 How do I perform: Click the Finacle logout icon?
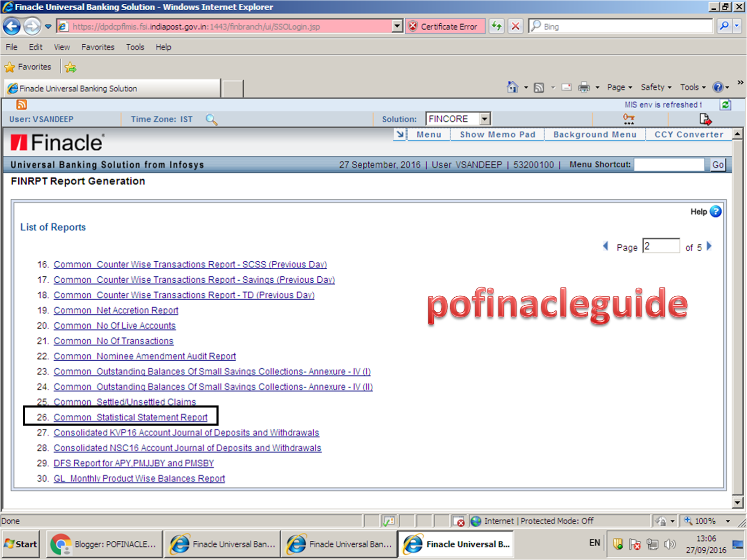(x=705, y=119)
